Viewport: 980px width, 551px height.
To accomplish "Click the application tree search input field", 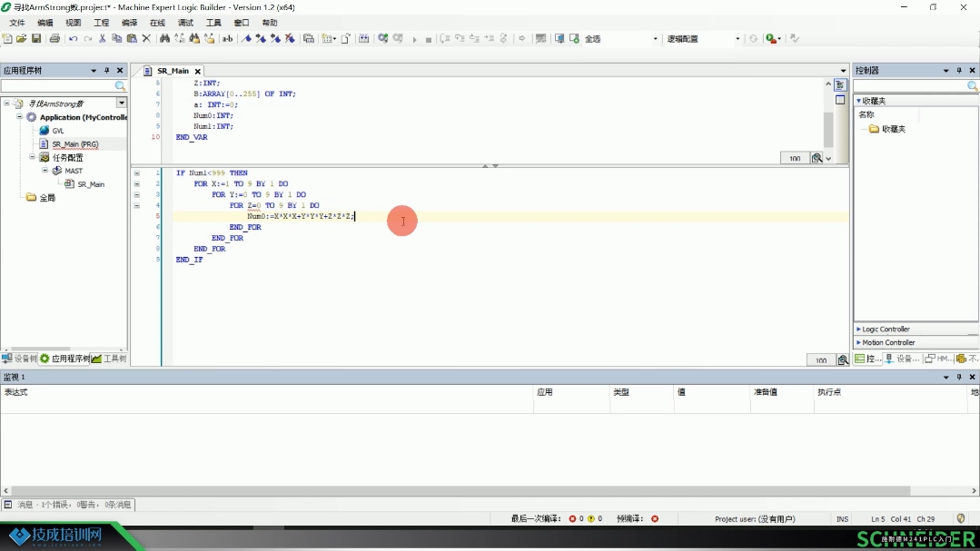I will [58, 86].
